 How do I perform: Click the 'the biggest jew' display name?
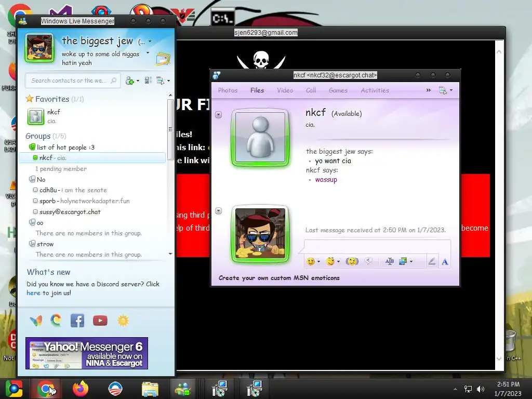[x=97, y=41]
